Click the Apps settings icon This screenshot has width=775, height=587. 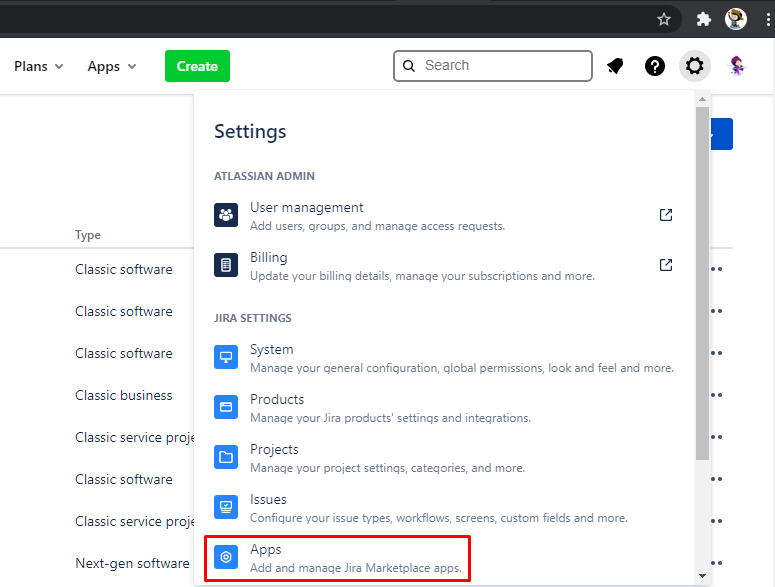click(x=226, y=557)
